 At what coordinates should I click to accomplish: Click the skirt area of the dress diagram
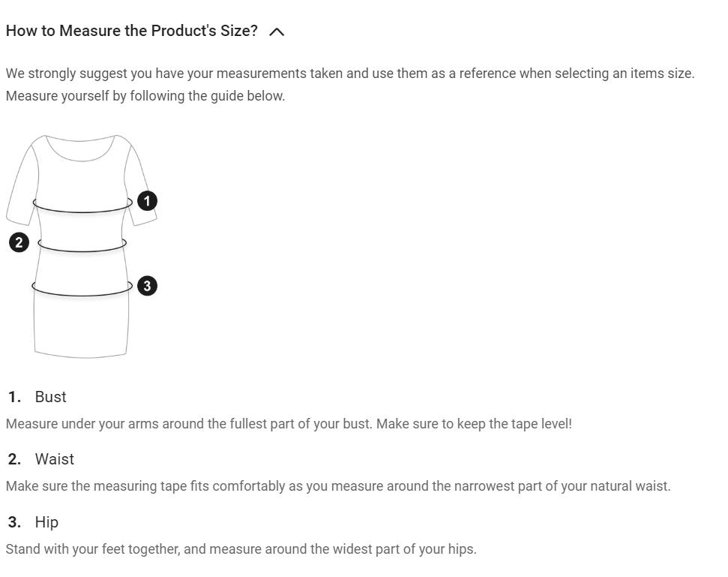pyautogui.click(x=81, y=326)
